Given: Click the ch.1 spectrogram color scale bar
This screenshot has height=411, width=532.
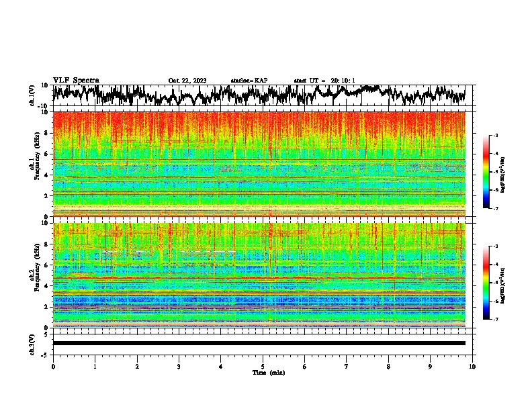Looking at the screenshot, I should click(486, 172).
